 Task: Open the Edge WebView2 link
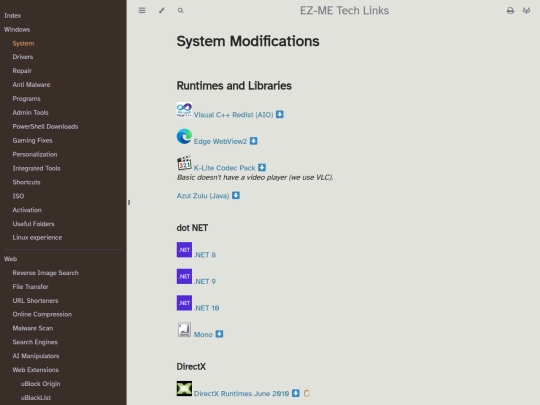coord(220,141)
